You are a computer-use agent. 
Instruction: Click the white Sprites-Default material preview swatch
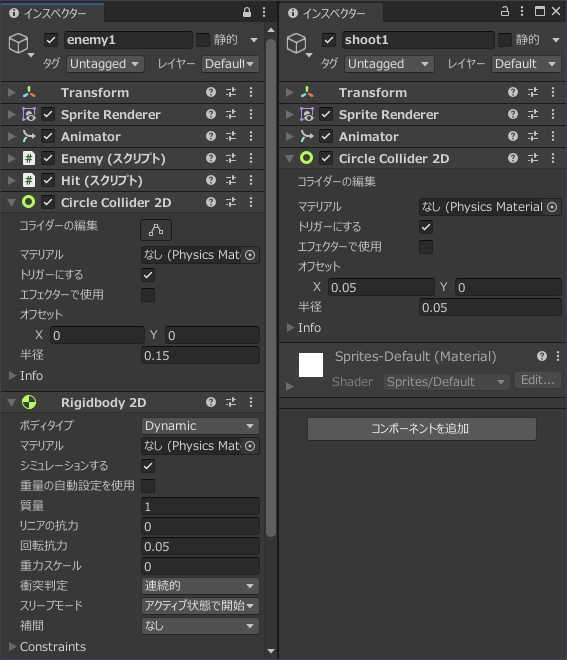(311, 365)
